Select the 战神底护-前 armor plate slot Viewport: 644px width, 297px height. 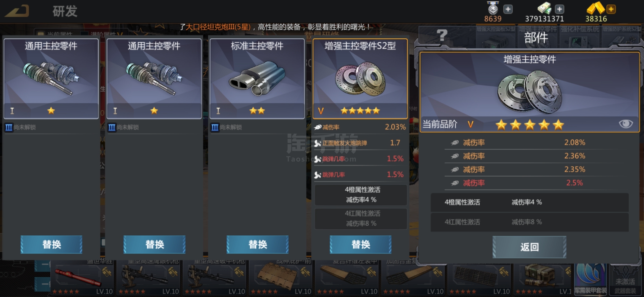(280, 278)
